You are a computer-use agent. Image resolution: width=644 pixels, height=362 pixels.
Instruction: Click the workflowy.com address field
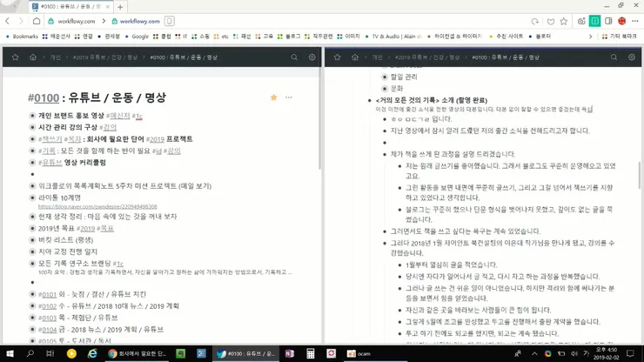pos(139,21)
